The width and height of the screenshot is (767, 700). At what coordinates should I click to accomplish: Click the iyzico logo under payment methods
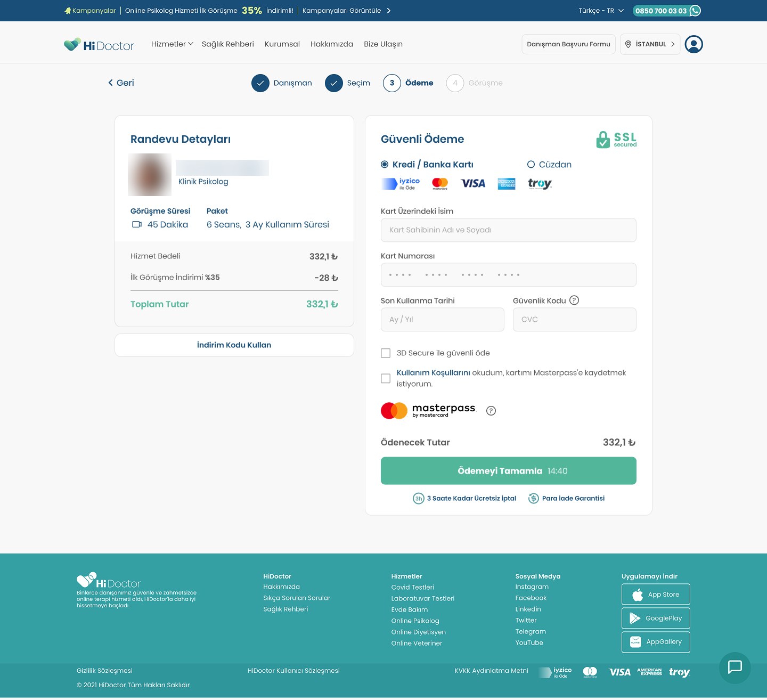point(401,184)
